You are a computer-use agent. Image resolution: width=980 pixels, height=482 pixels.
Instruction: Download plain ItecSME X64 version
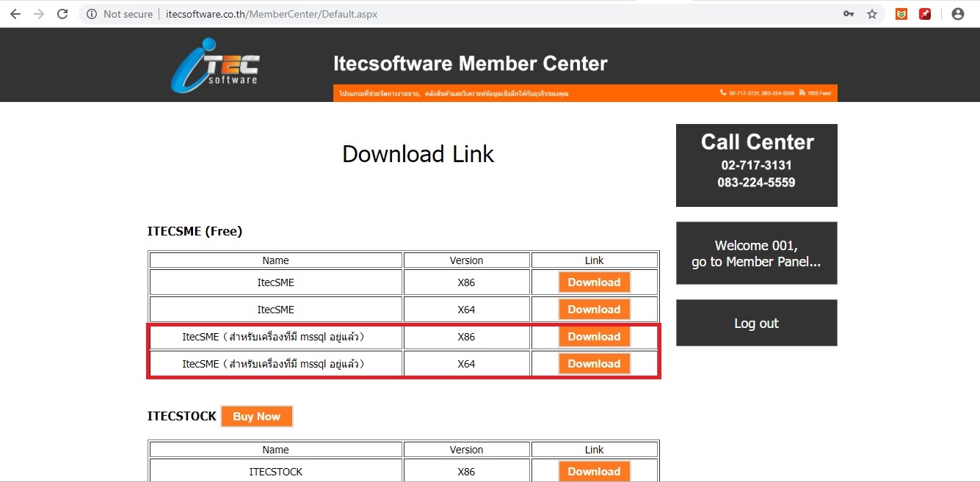point(594,310)
